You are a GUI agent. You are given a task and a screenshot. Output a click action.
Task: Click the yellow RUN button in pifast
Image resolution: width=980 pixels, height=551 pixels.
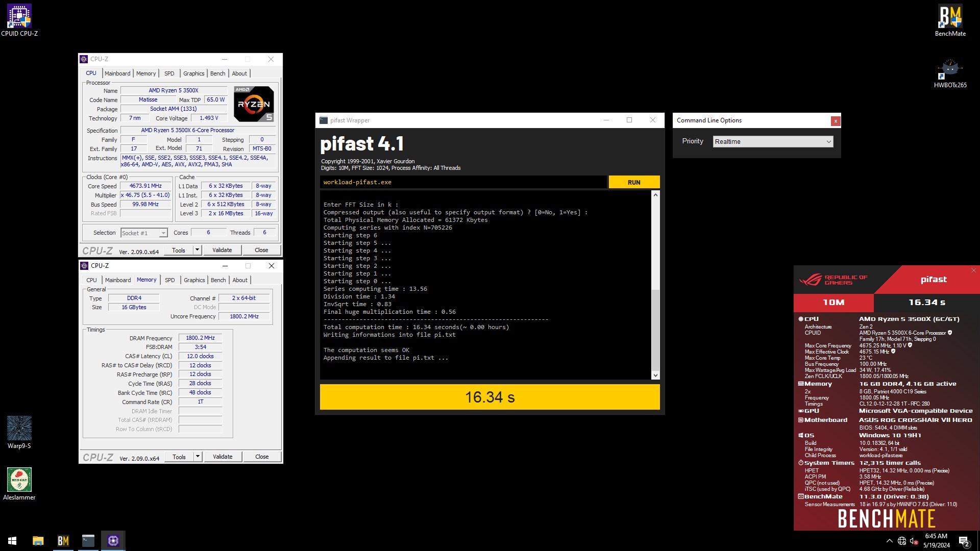(634, 182)
